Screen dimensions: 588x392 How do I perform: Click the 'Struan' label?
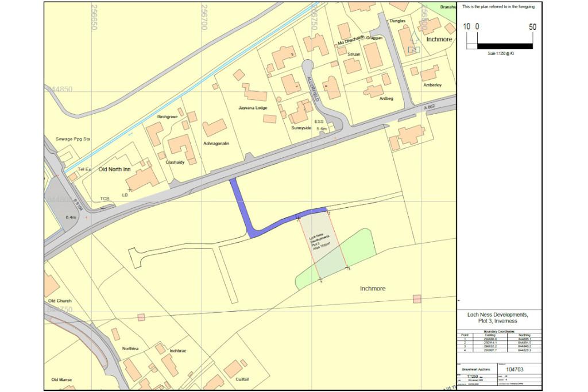tap(354, 55)
